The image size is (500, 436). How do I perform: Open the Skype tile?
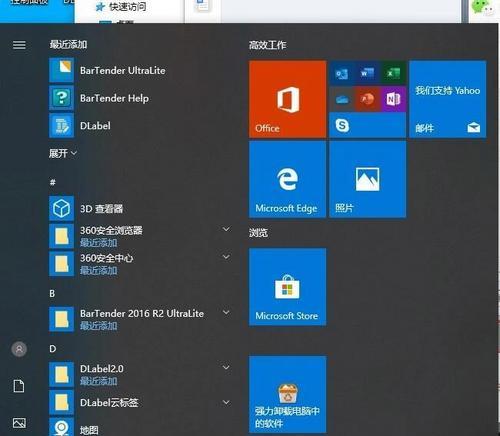point(367,125)
